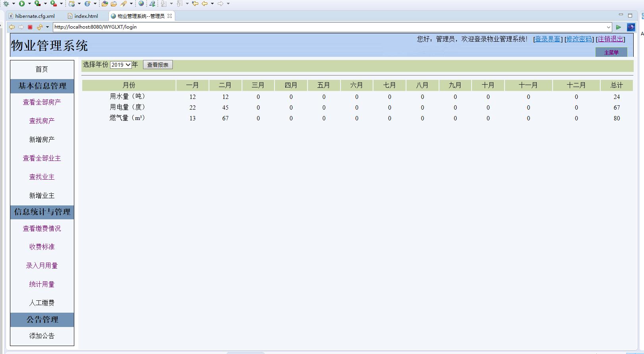The height and width of the screenshot is (354, 644).
Task: Expand the URL address history dropdown
Action: pos(608,27)
